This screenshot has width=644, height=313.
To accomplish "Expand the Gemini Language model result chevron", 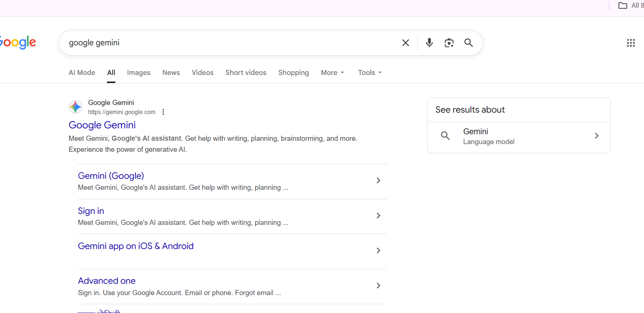I will pos(597,136).
